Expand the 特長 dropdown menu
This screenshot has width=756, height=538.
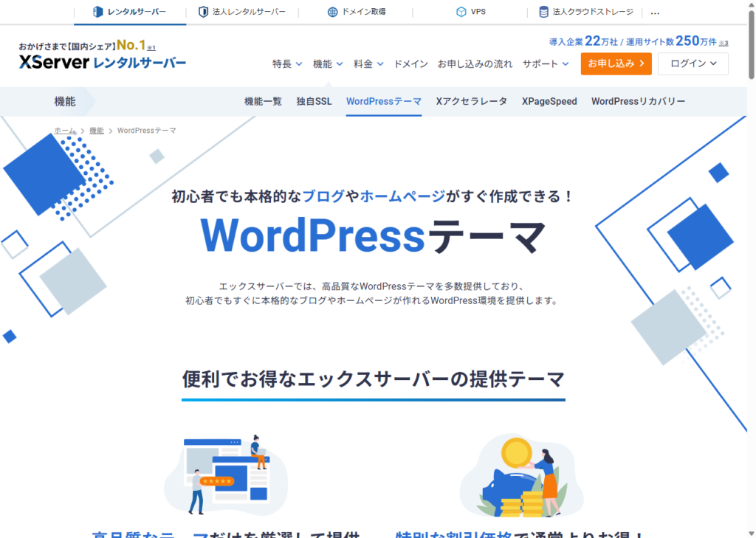point(287,63)
